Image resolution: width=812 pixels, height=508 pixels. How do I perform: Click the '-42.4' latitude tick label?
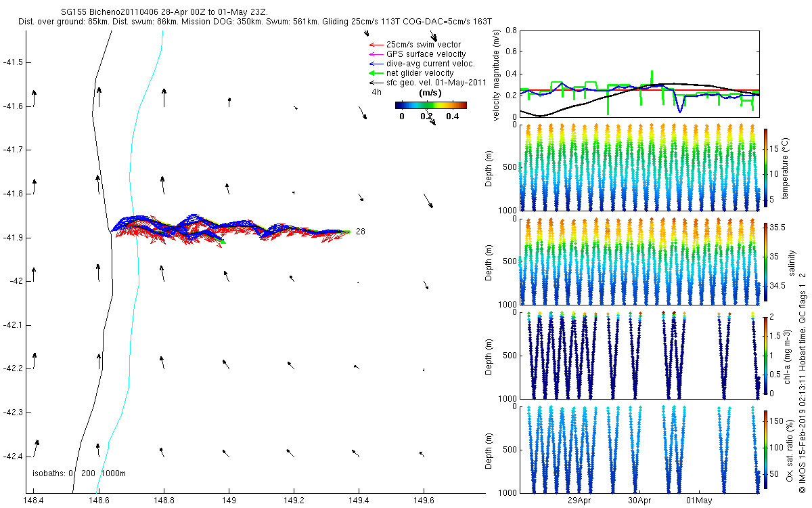14,456
